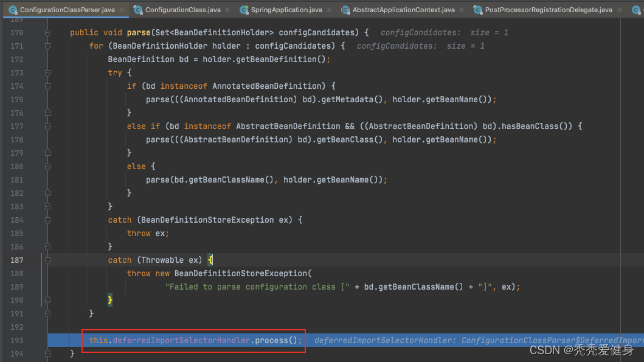Close the ConfigurationClassParser.java tab

[x=120, y=10]
